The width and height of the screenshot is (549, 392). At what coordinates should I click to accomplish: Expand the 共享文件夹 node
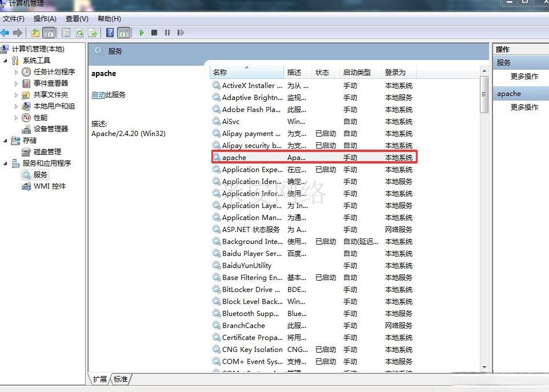click(x=16, y=95)
